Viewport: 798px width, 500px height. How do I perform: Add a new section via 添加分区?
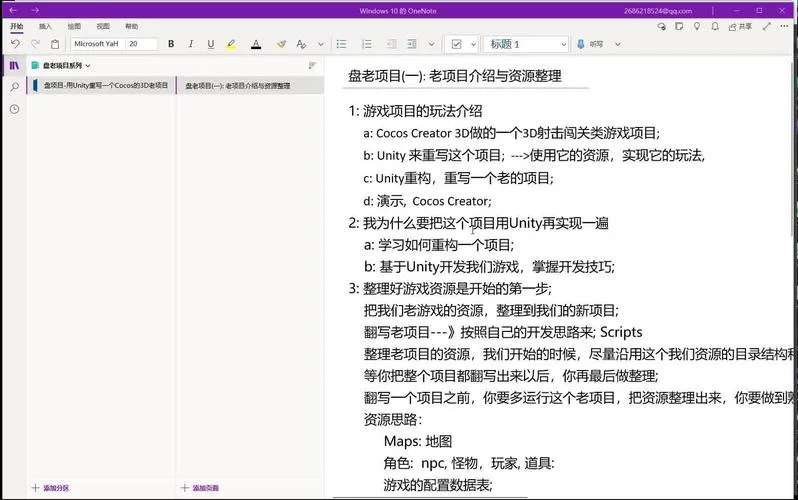click(50, 488)
